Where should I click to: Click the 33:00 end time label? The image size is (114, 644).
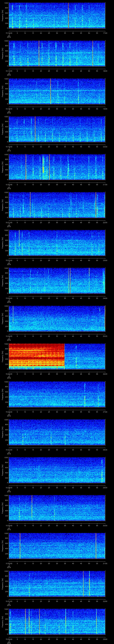(x=105, y=639)
